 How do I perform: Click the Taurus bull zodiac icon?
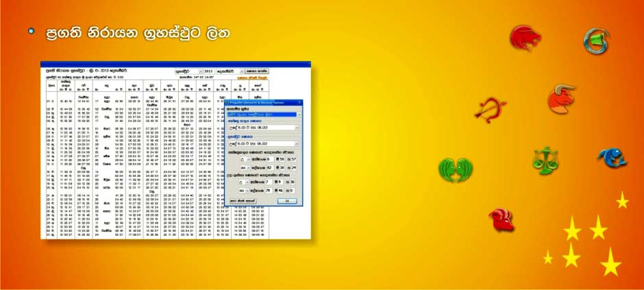(x=561, y=99)
